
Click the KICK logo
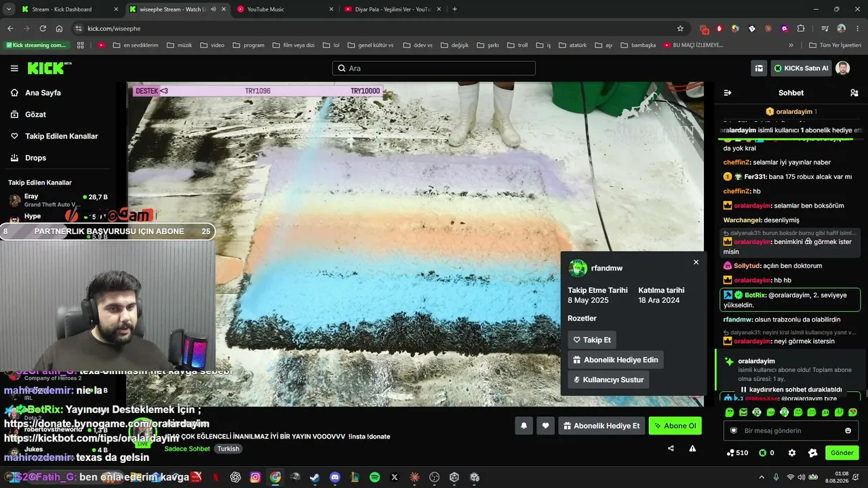(49, 68)
